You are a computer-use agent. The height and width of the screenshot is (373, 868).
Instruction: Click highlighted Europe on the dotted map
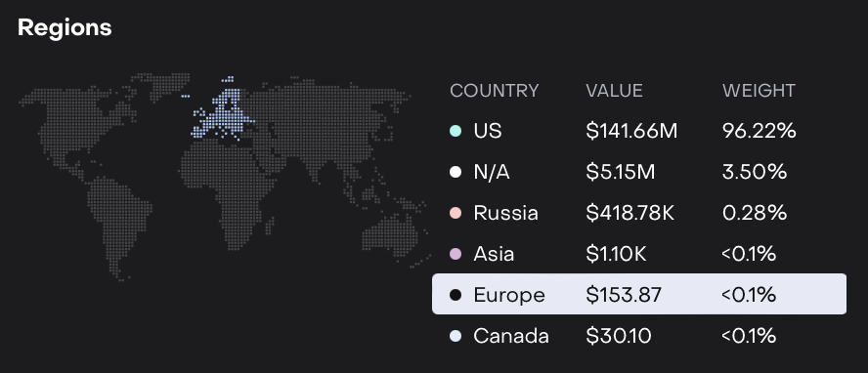[222, 113]
